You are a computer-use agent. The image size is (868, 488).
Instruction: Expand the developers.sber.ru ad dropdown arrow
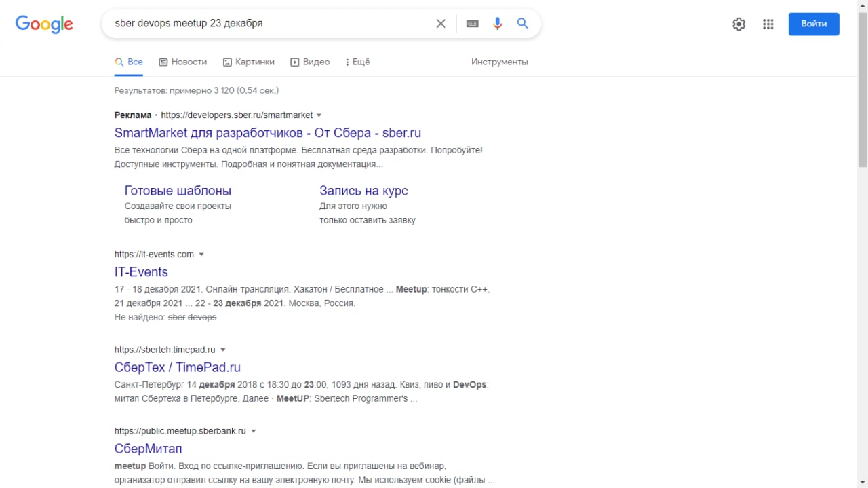(x=319, y=115)
